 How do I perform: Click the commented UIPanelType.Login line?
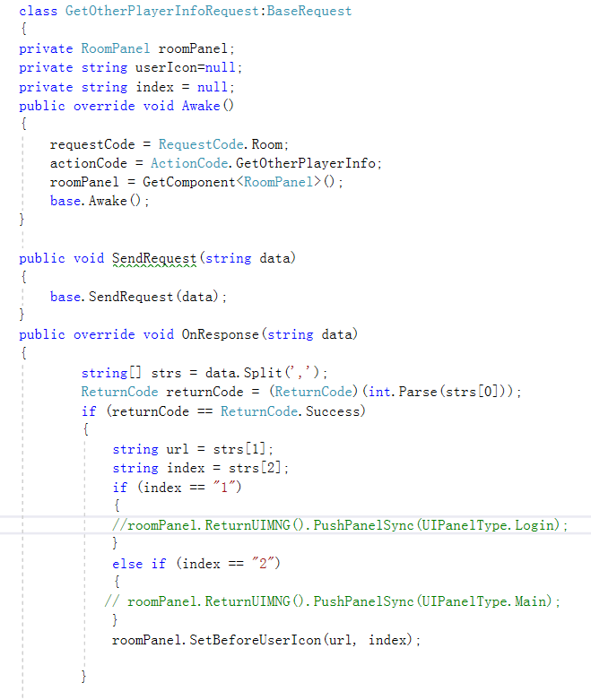(340, 525)
